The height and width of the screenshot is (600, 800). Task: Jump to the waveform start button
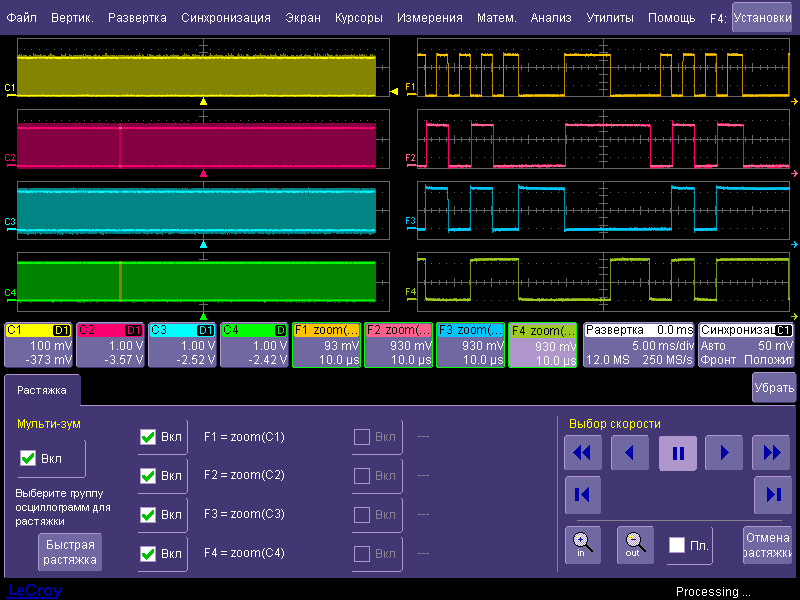[x=582, y=495]
